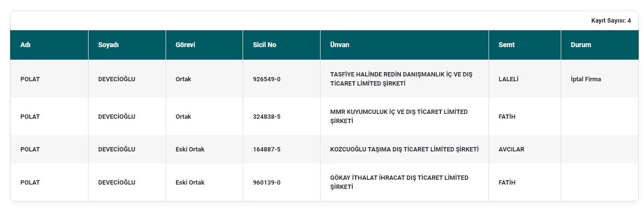Image resolution: width=644 pixels, height=212 pixels.
Task: Select the Görevi column header
Action: point(185,45)
